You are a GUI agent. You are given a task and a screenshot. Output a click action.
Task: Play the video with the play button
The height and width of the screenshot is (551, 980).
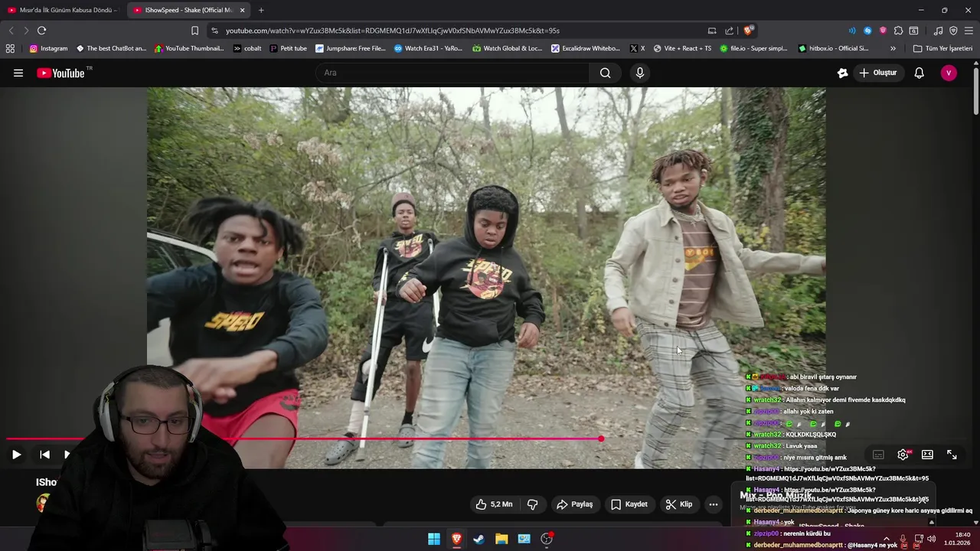(x=16, y=455)
